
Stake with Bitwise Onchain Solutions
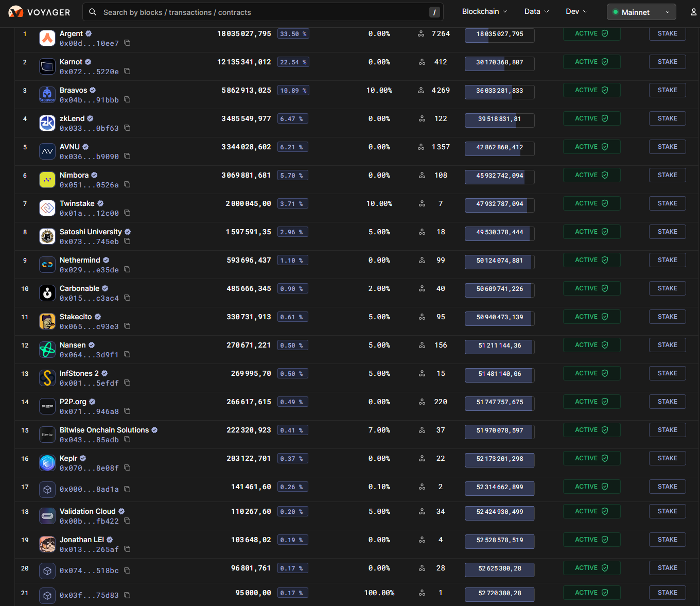pos(667,430)
